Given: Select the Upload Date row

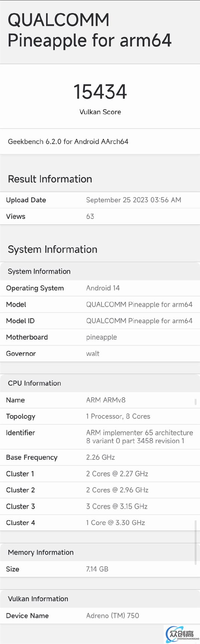Looking at the screenshot, I should click(x=100, y=200).
